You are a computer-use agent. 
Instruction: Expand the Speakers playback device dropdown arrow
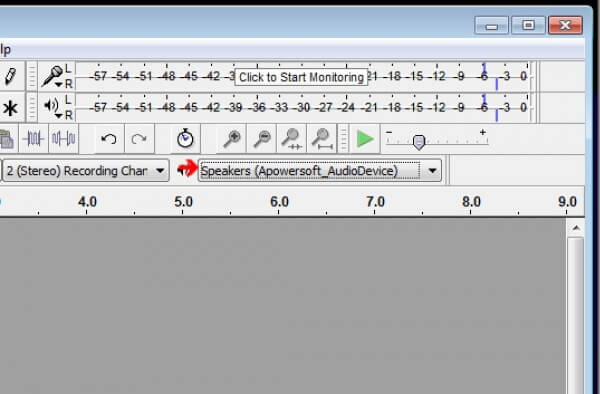pyautogui.click(x=432, y=171)
